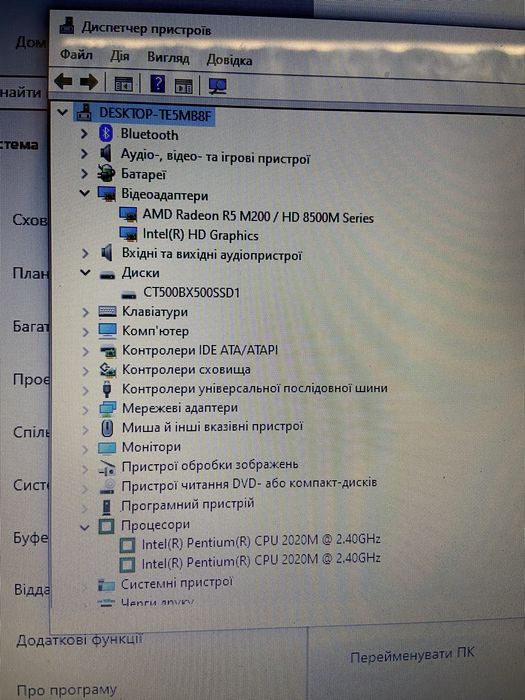The width and height of the screenshot is (525, 700).
Task: Expand the Монітори category
Action: point(85,448)
